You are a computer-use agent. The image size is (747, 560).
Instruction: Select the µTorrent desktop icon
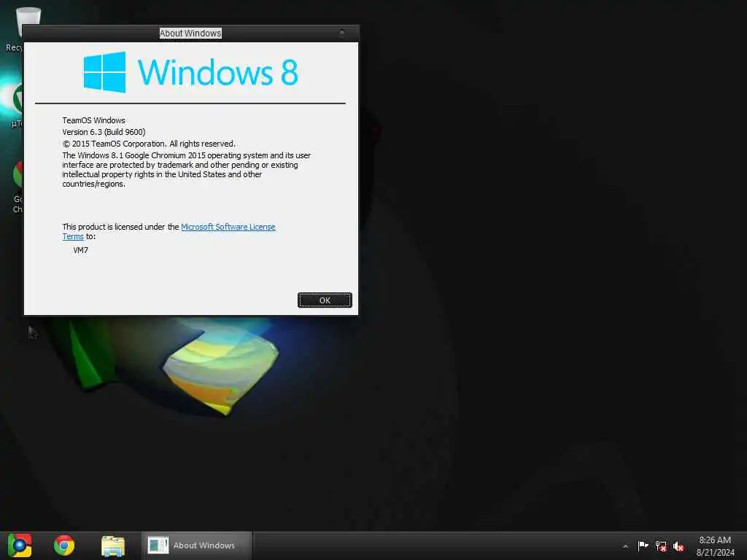(16, 105)
